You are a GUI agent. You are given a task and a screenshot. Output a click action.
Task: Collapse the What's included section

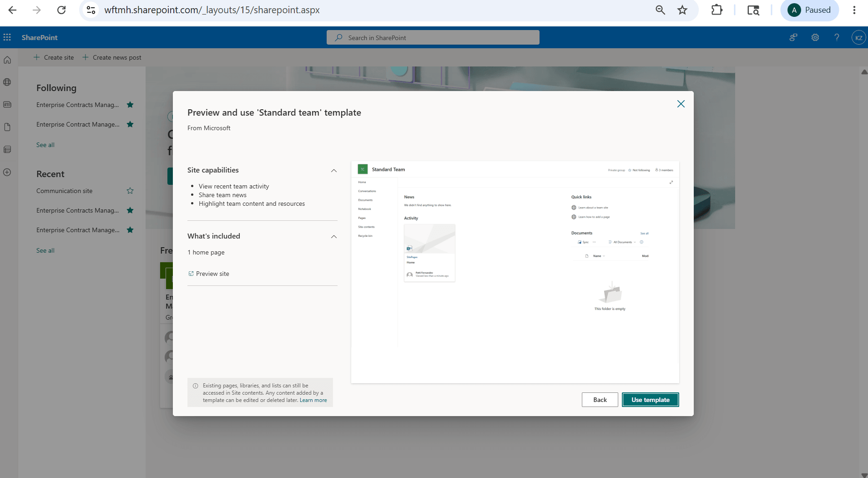pyautogui.click(x=334, y=236)
